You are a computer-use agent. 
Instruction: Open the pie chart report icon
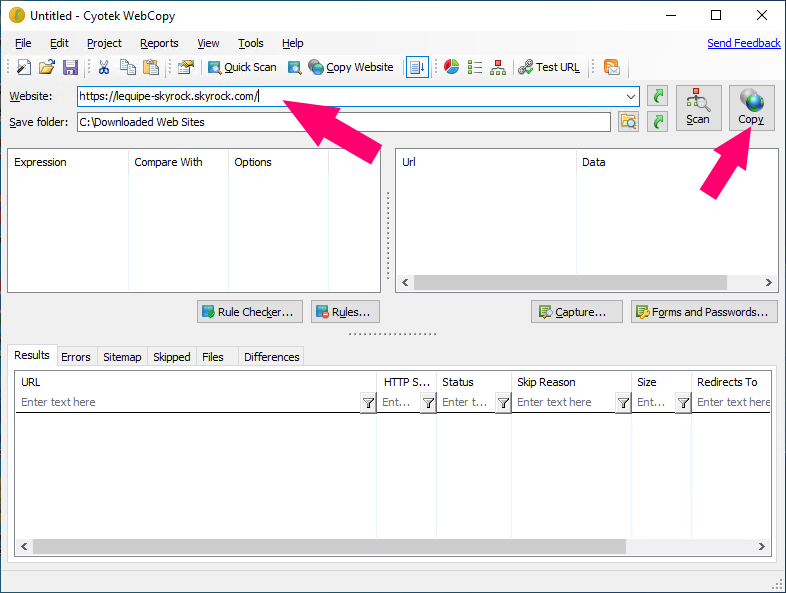451,67
